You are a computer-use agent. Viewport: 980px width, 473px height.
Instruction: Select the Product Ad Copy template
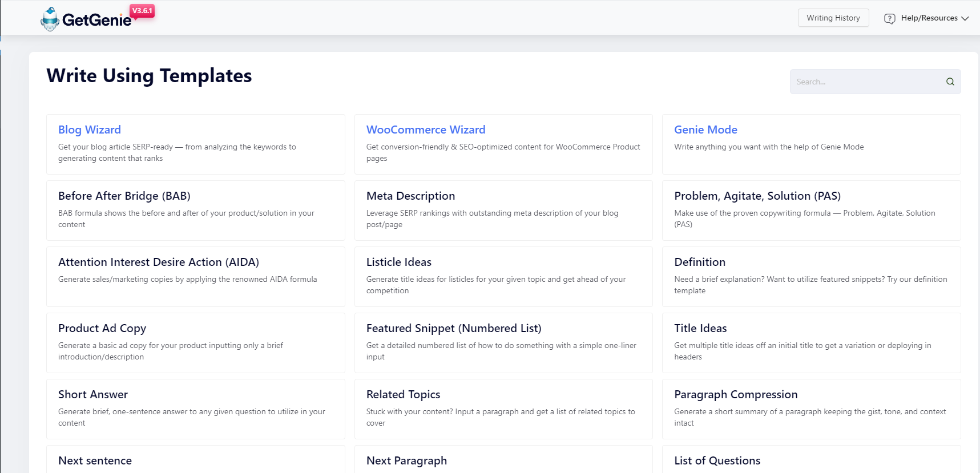coord(196,343)
